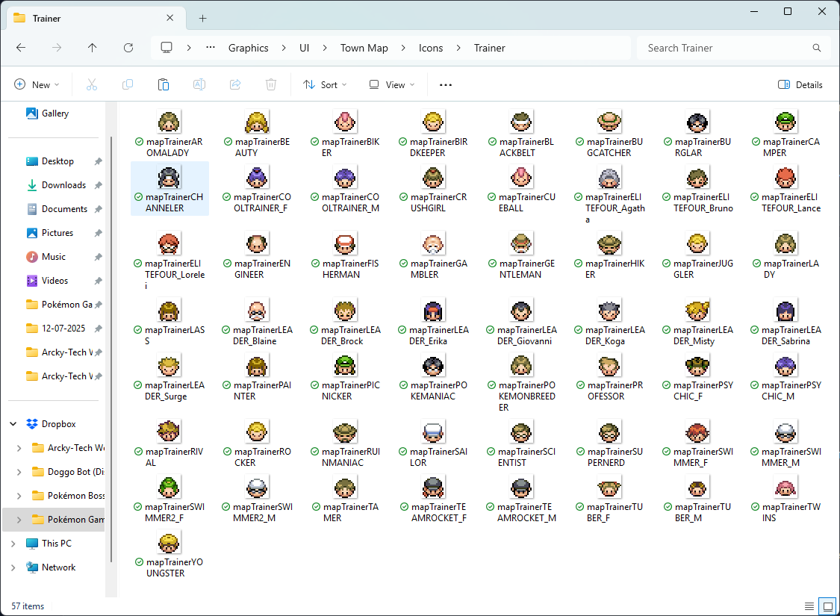This screenshot has width=840, height=616.
Task: Select the mapTrainerTEAMROCKET_F file
Action: tap(433, 498)
